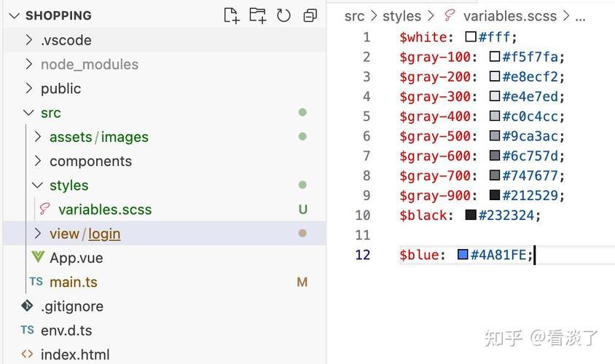This screenshot has width=615, height=364.
Task: Click the Sass icon beside variables.scss in Explorer
Action: click(45, 210)
